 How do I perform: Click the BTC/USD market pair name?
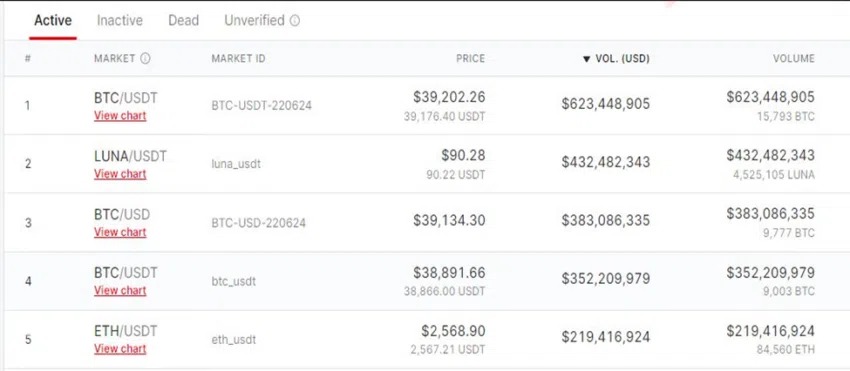pos(121,214)
